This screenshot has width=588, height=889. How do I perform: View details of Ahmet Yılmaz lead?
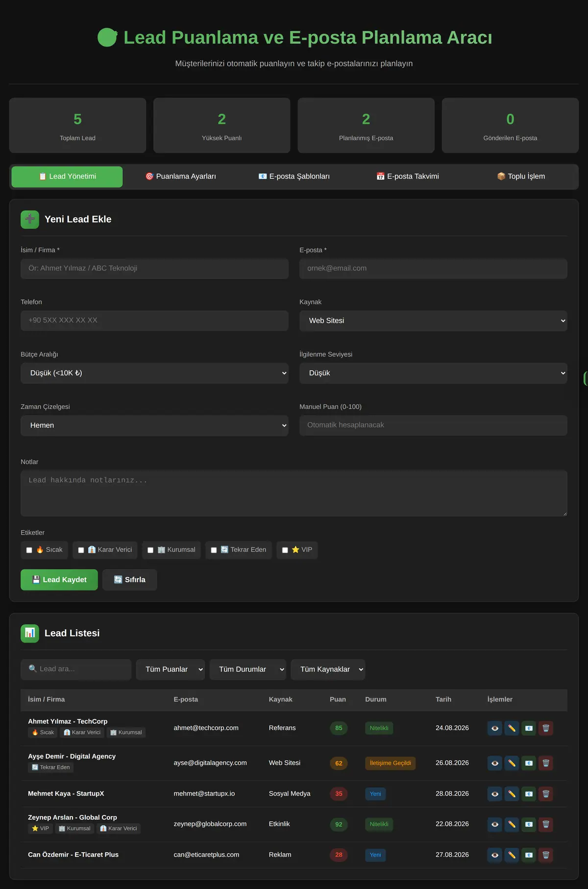495,728
